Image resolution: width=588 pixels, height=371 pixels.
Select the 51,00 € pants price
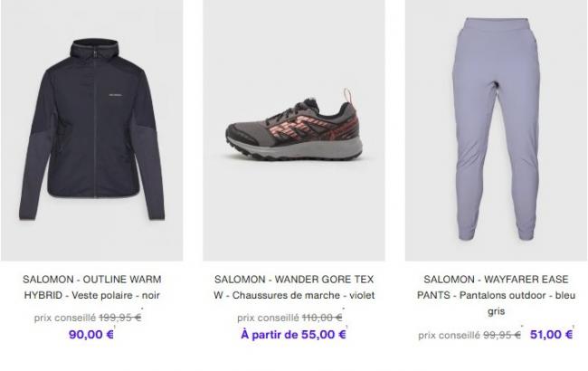[551, 334]
